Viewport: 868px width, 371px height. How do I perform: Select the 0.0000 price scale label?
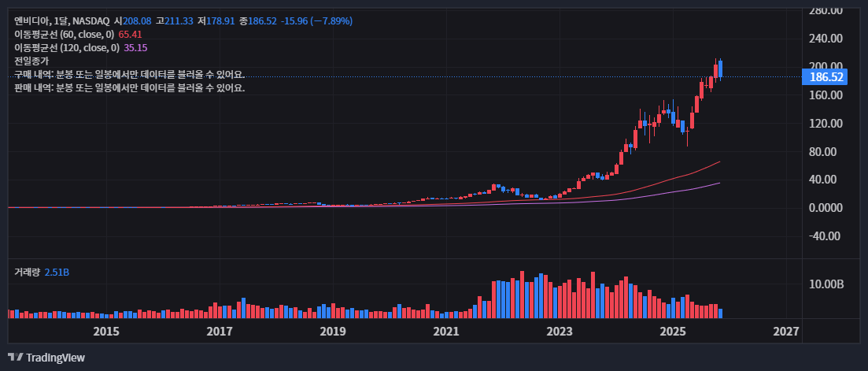tap(826, 208)
